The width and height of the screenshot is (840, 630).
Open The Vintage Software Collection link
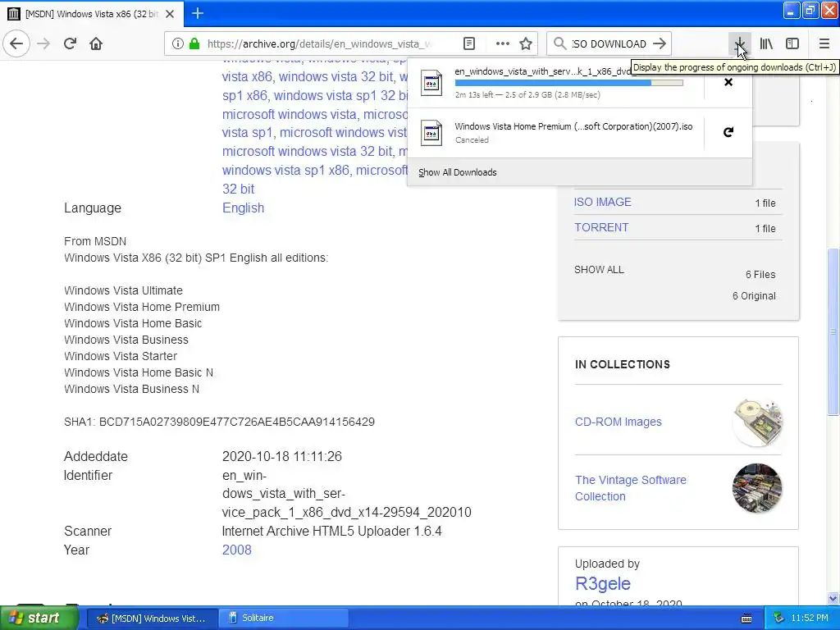[631, 488]
